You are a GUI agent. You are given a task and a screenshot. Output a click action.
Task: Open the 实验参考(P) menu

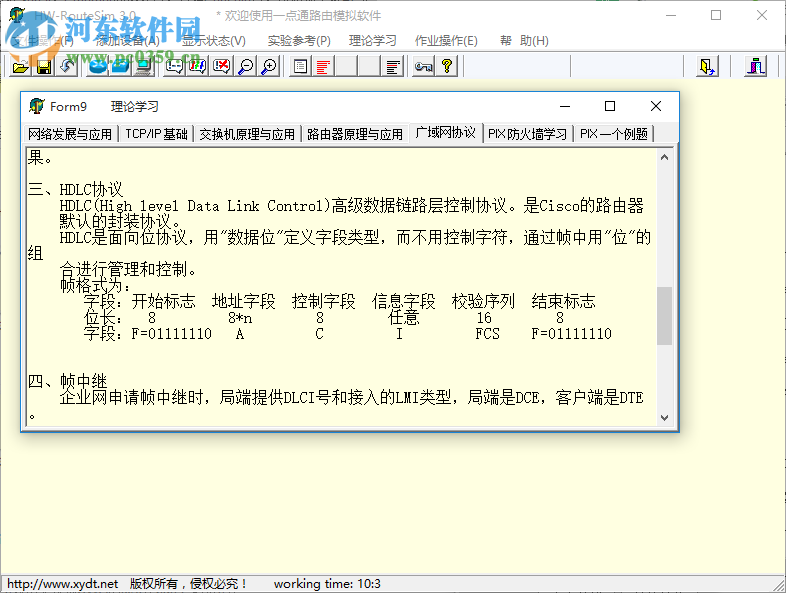click(299, 41)
